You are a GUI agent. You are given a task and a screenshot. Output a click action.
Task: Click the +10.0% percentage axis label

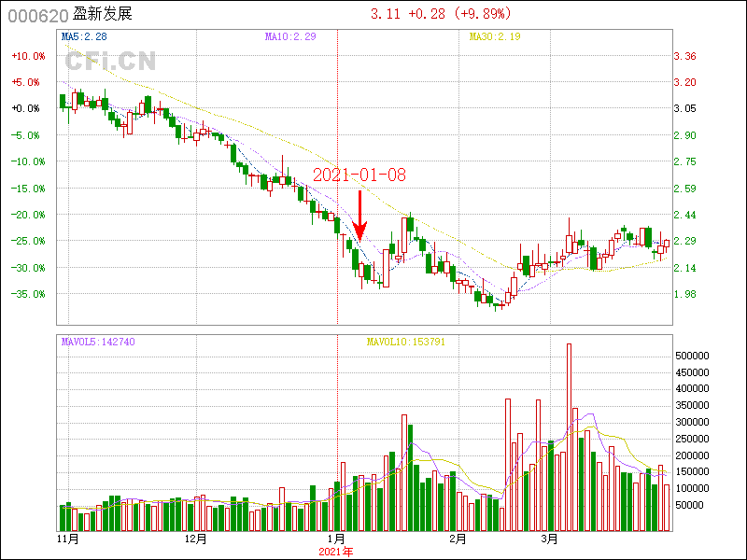(x=28, y=56)
